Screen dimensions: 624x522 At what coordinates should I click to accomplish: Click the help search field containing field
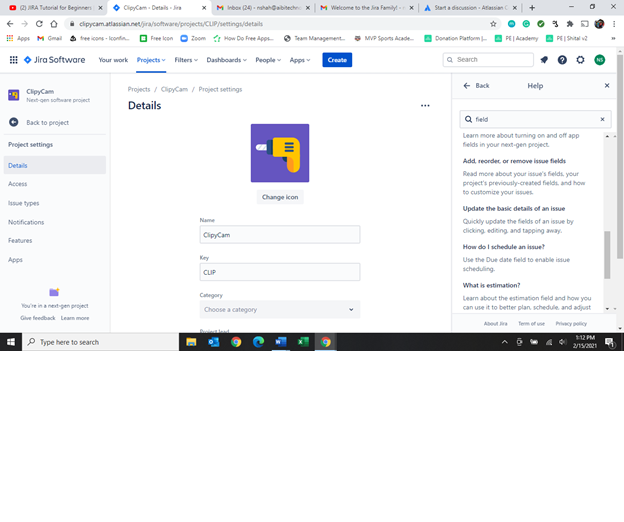coord(535,119)
